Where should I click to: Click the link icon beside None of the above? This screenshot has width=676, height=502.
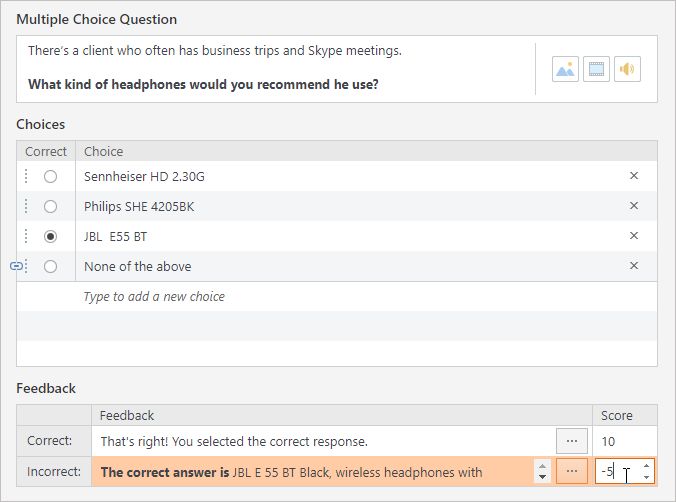tap(16, 266)
